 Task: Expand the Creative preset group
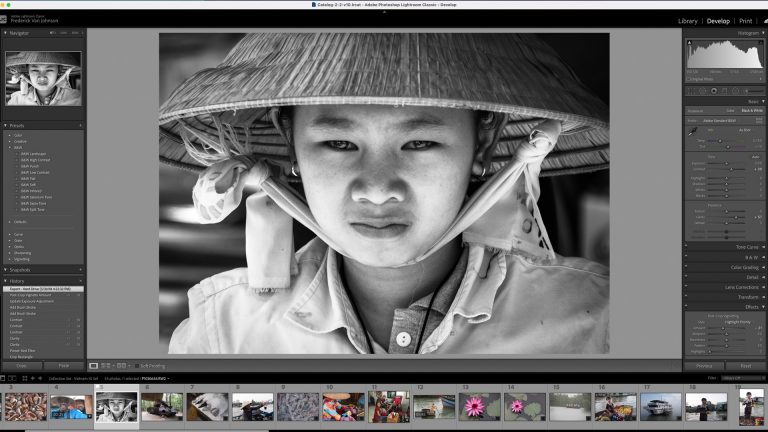pos(9,142)
